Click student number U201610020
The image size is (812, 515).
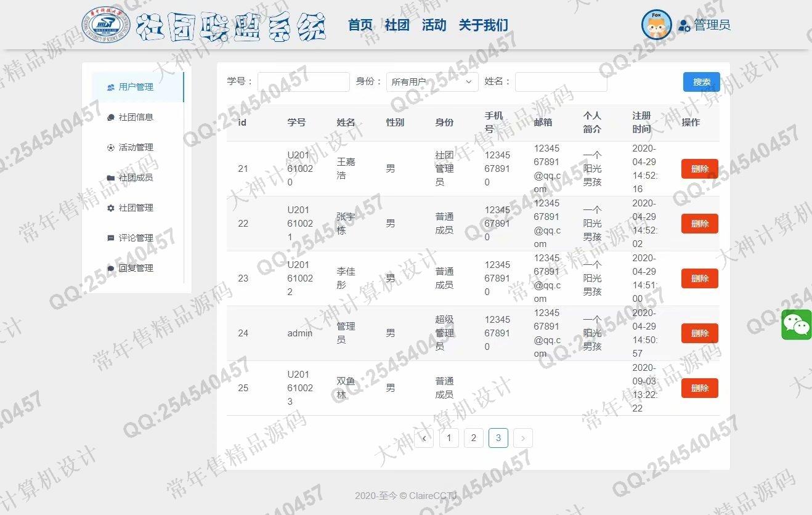click(x=300, y=169)
